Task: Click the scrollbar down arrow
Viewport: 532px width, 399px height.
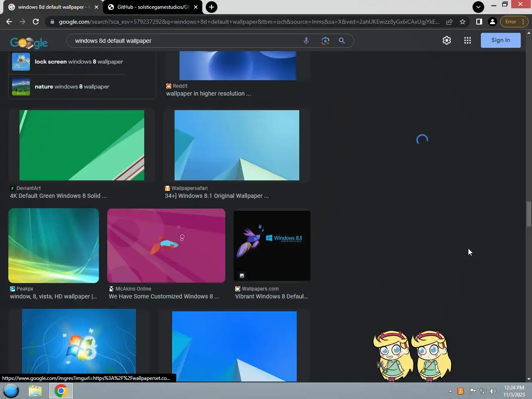Action: click(x=529, y=379)
